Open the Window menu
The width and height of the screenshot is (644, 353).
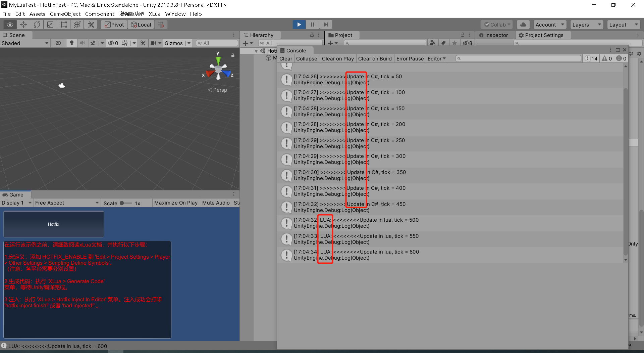tap(175, 14)
